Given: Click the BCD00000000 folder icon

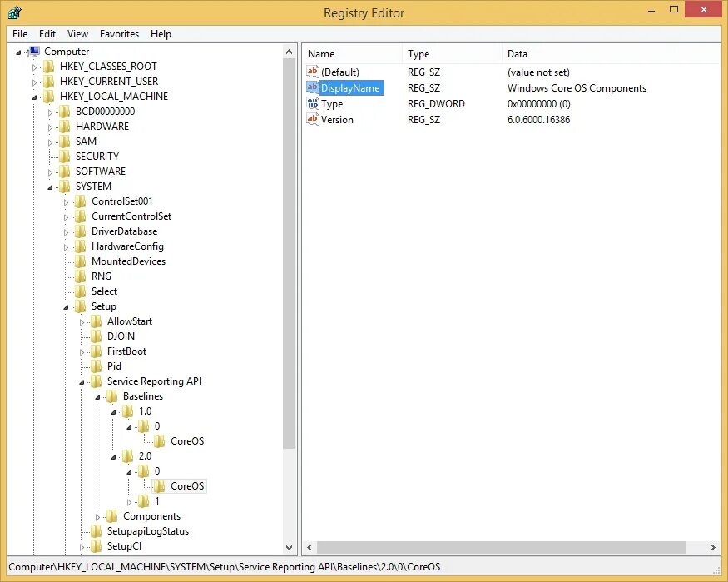Looking at the screenshot, I should [x=65, y=112].
